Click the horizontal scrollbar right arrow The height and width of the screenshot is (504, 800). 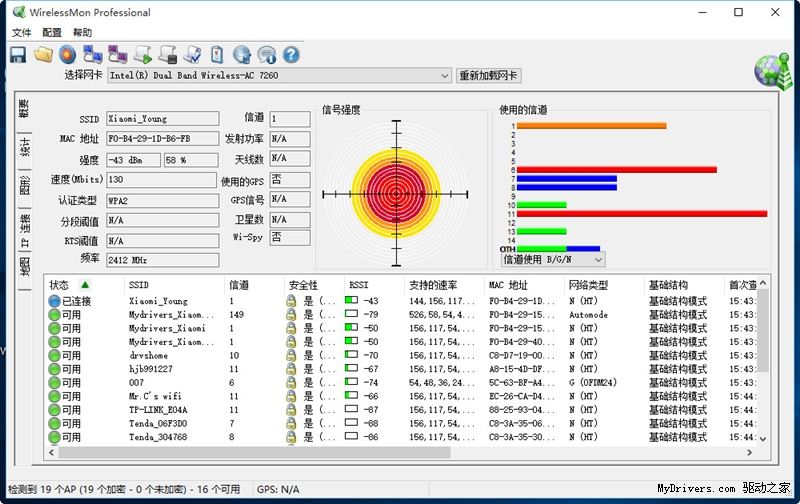(x=749, y=452)
